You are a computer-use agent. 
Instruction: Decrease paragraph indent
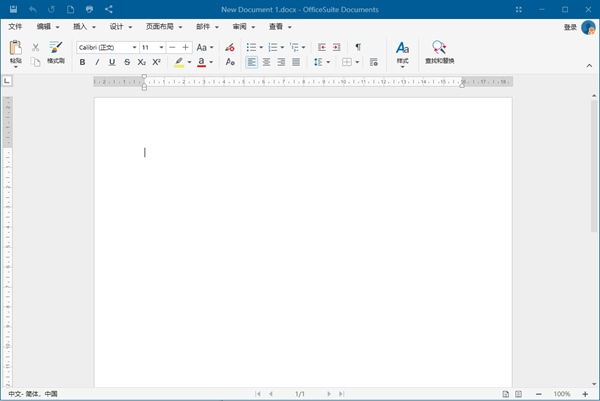pyautogui.click(x=322, y=47)
